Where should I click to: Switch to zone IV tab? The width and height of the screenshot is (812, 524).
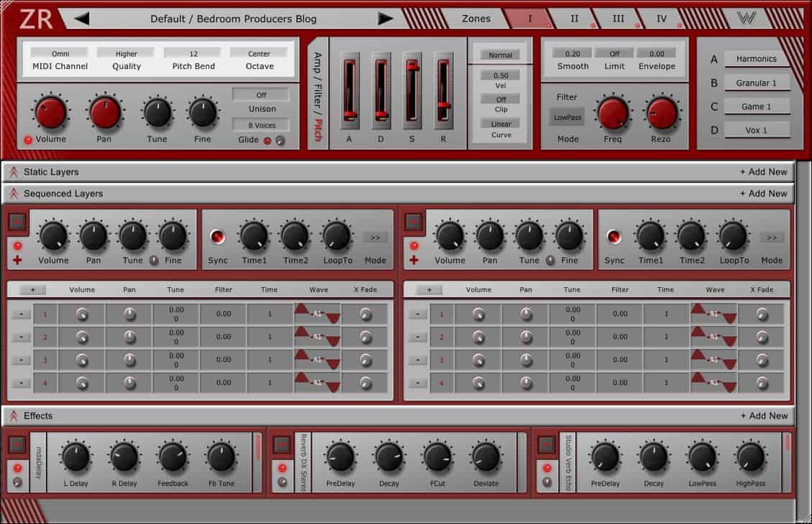click(x=662, y=19)
